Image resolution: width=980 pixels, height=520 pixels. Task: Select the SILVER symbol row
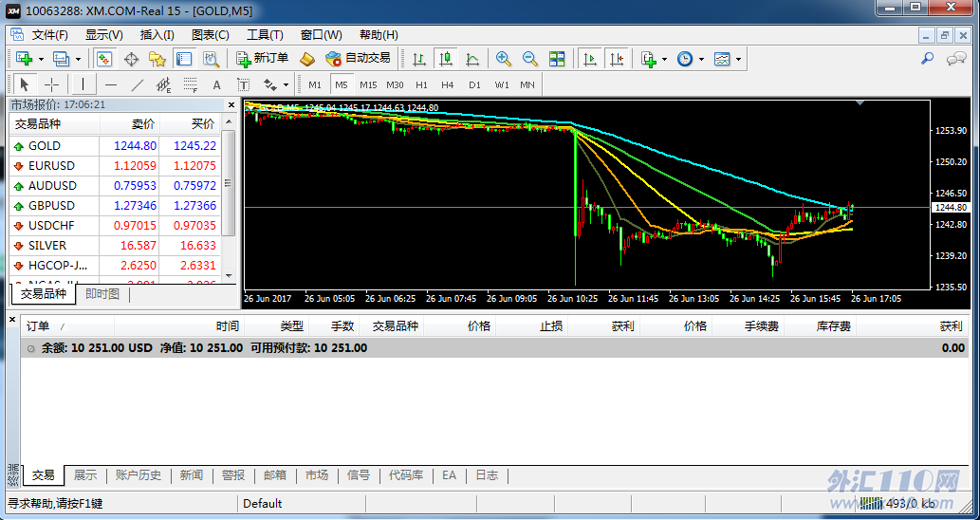click(116, 246)
